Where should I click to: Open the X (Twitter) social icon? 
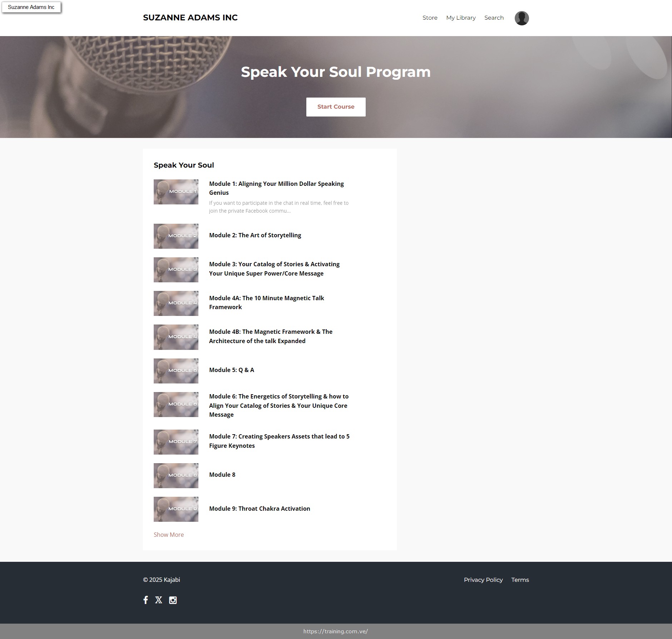click(159, 600)
